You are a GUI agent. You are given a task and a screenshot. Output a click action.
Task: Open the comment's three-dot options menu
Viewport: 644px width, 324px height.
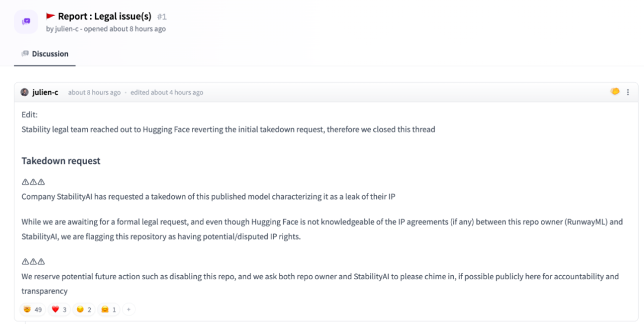628,92
